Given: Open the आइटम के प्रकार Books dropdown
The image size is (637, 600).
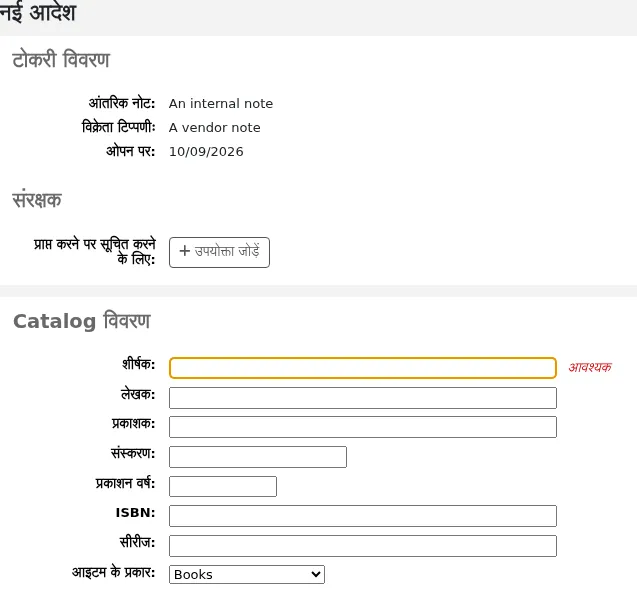Looking at the screenshot, I should click(247, 574).
